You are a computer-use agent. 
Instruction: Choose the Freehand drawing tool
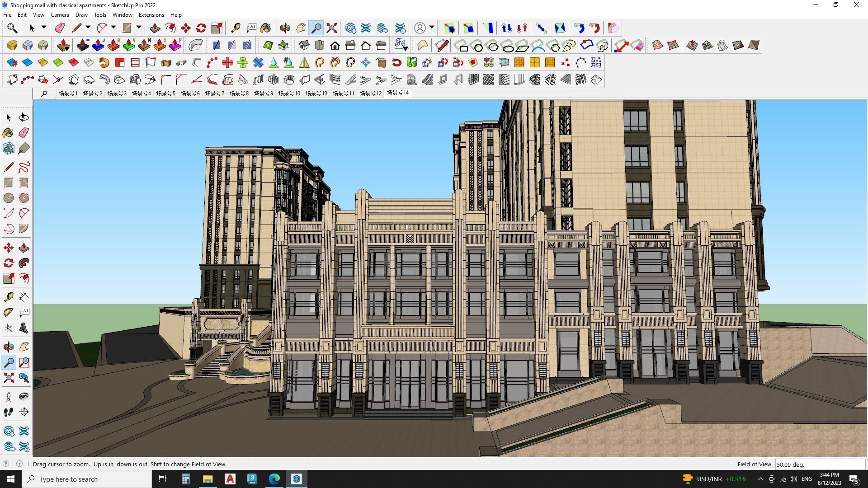[x=24, y=167]
